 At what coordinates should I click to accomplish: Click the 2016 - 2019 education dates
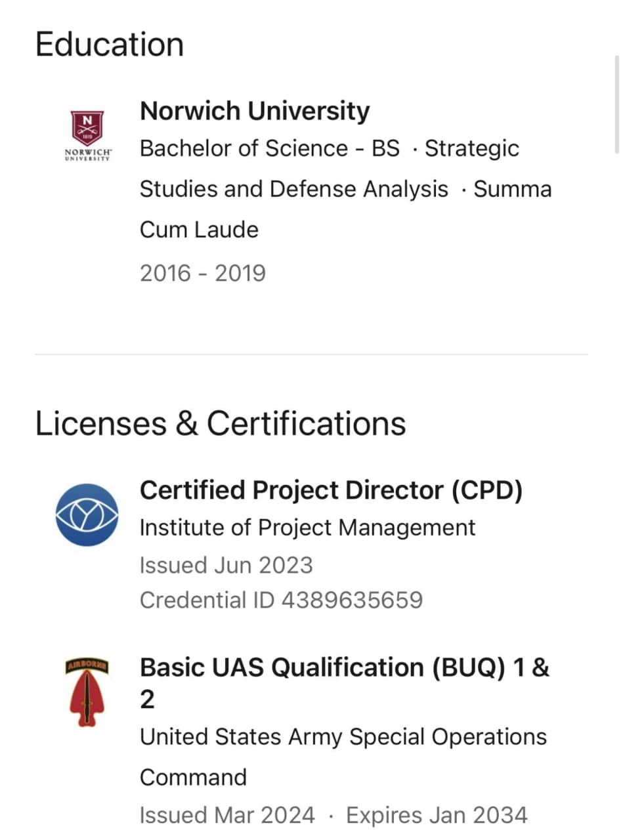click(202, 272)
